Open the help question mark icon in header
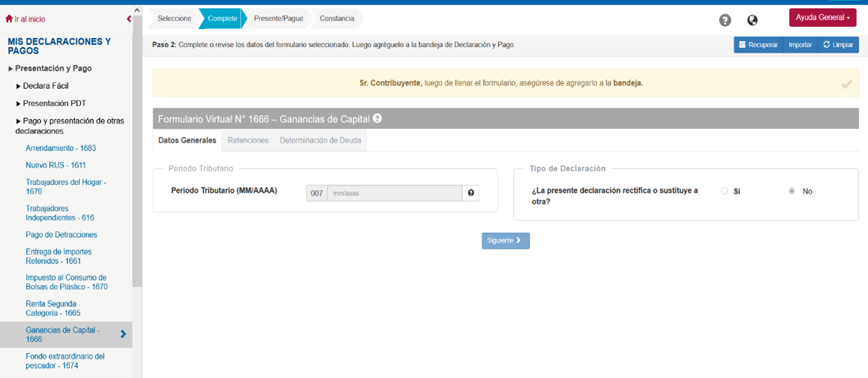This screenshot has width=868, height=378. 725,20
